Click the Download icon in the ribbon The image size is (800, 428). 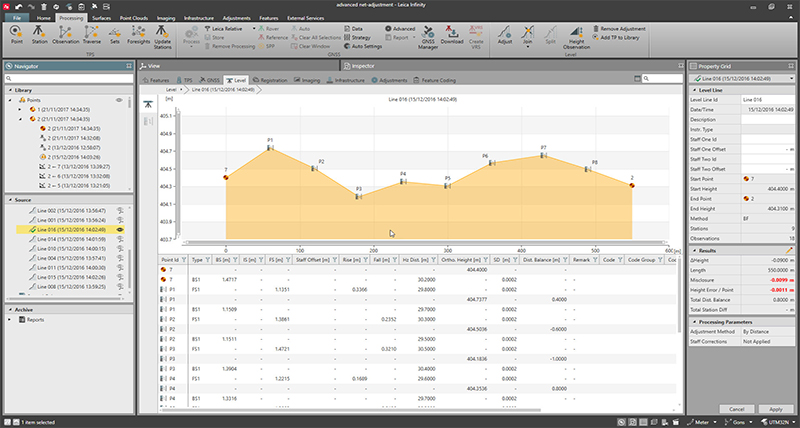click(454, 38)
